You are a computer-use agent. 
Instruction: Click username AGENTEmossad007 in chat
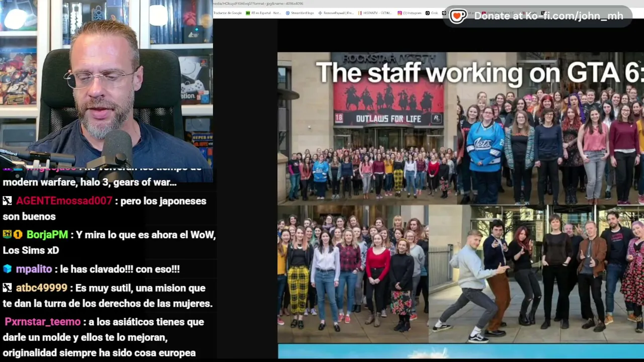(x=64, y=201)
